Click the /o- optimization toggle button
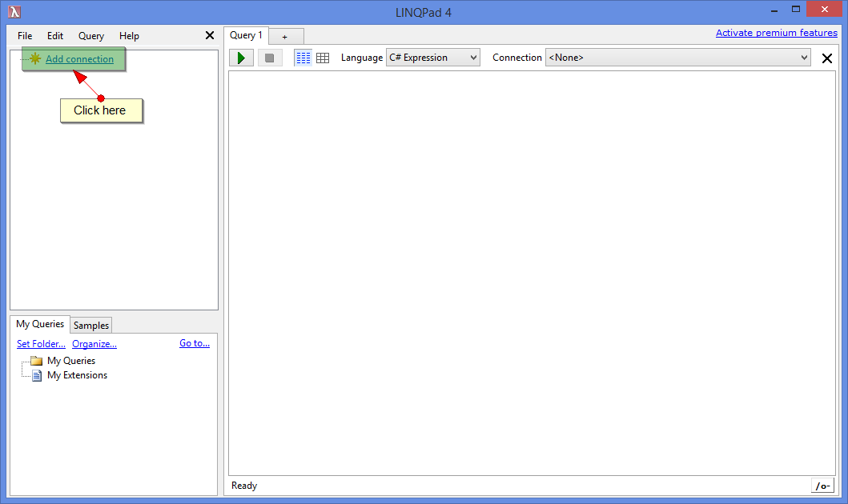 click(x=822, y=486)
